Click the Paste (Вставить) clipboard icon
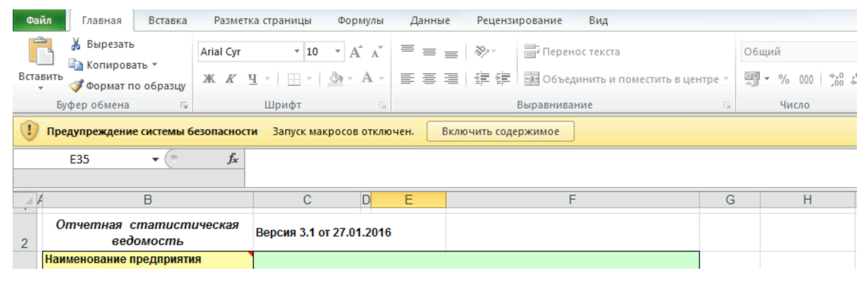Screen dimensions: 868x290 pyautogui.click(x=40, y=52)
